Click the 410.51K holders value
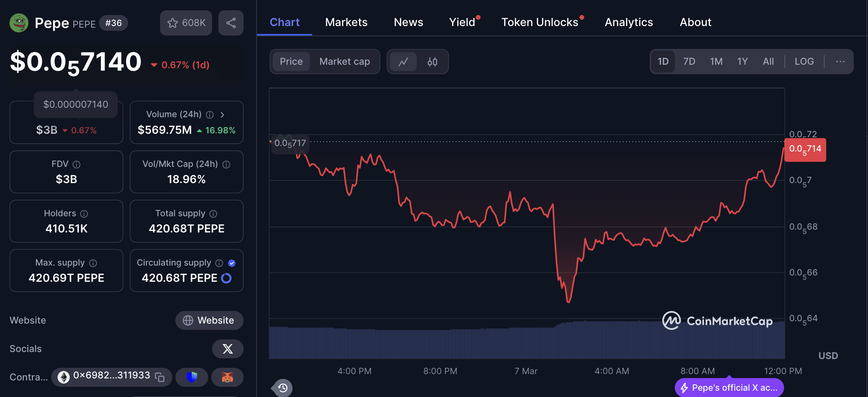 [x=67, y=229]
